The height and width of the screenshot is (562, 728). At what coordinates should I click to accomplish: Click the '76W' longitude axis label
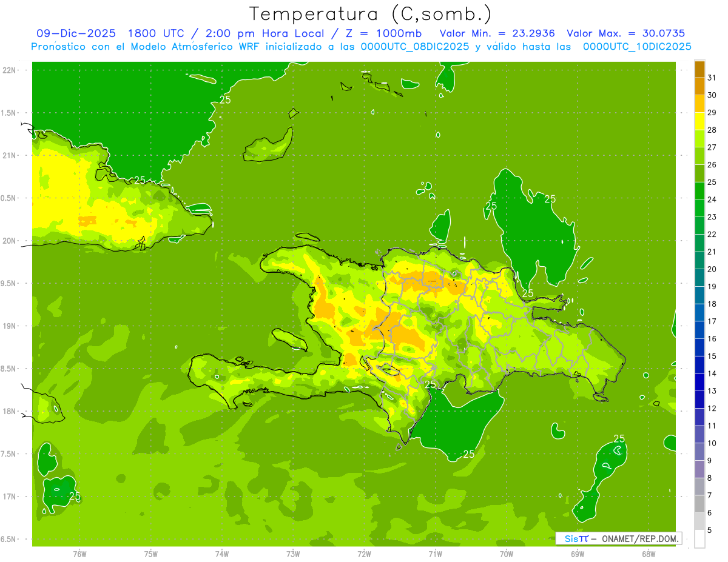[x=79, y=554]
